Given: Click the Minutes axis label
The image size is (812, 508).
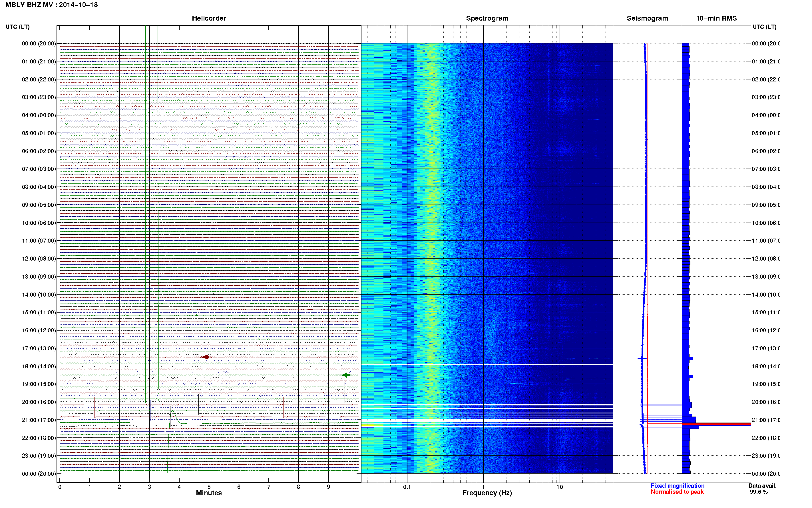Looking at the screenshot, I should click(x=209, y=493).
